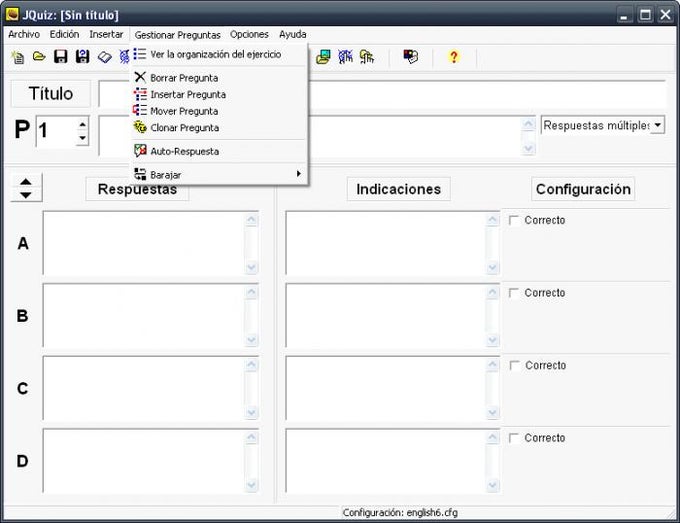Open the Insertar menu
This screenshot has width=680, height=523.
106,34
